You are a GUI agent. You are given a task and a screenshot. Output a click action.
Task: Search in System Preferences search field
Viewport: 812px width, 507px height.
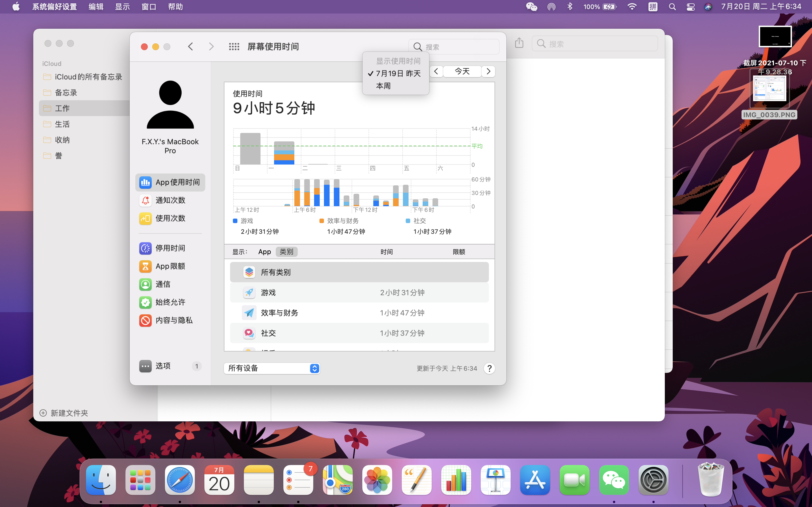click(459, 47)
